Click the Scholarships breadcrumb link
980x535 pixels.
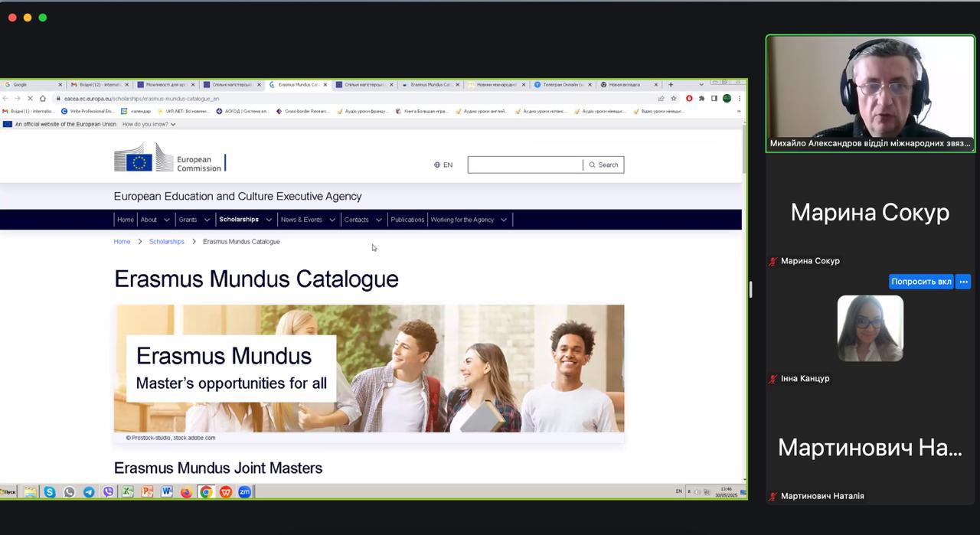[x=167, y=242]
